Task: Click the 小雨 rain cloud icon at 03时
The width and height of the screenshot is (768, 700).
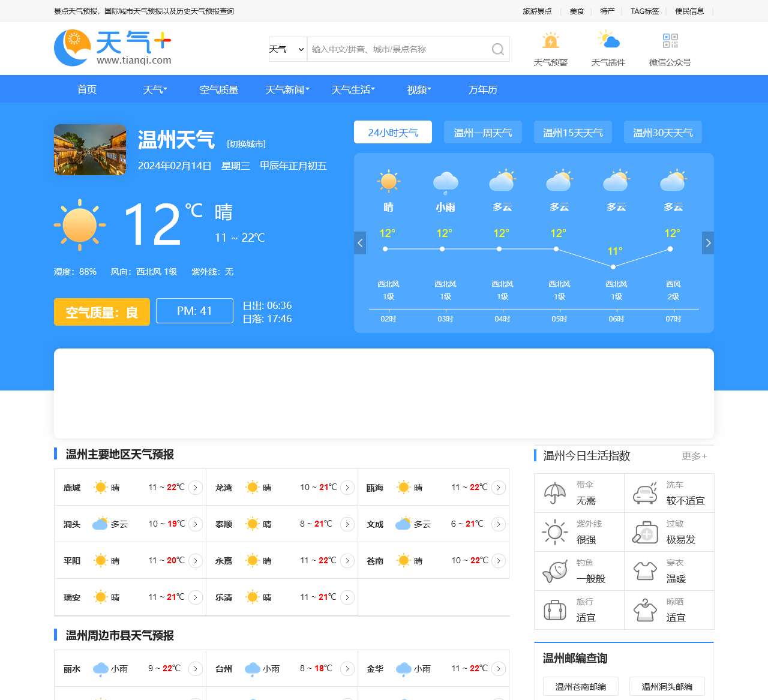Action: click(445, 182)
